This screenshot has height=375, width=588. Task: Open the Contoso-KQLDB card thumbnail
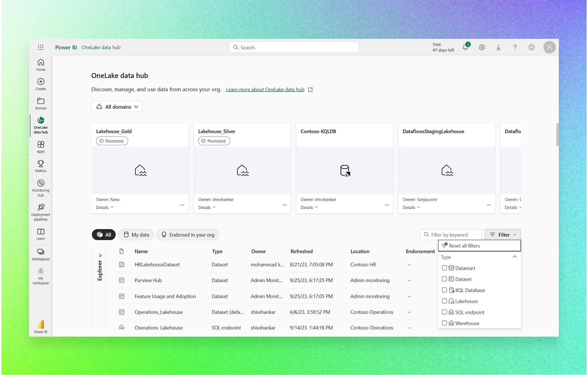click(345, 171)
